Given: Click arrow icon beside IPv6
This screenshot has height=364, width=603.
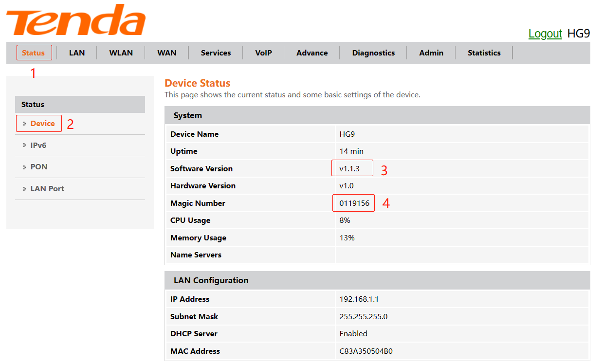Looking at the screenshot, I should 24,145.
